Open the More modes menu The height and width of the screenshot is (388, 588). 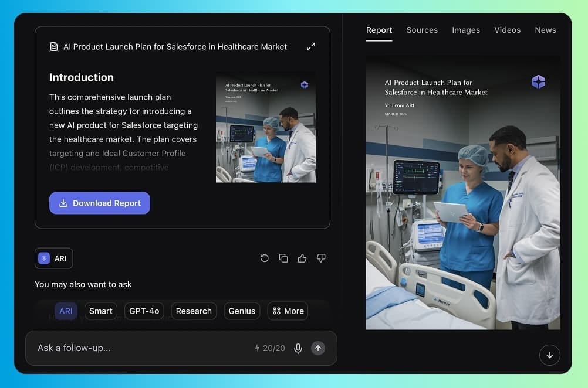[288, 311]
